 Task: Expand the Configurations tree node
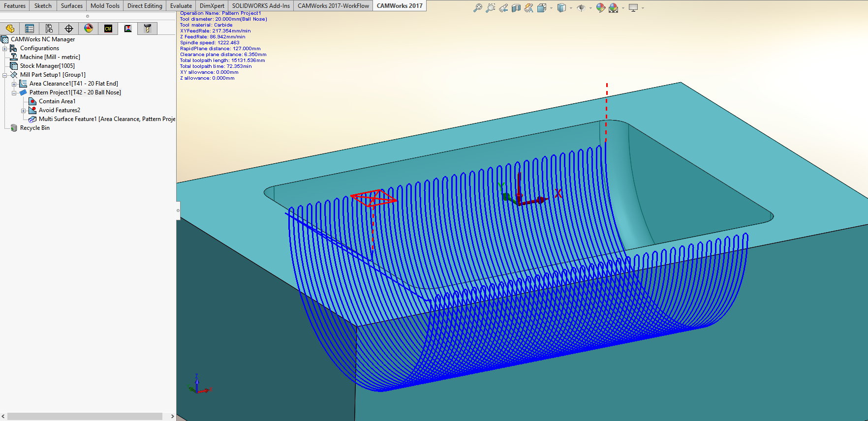[x=5, y=48]
